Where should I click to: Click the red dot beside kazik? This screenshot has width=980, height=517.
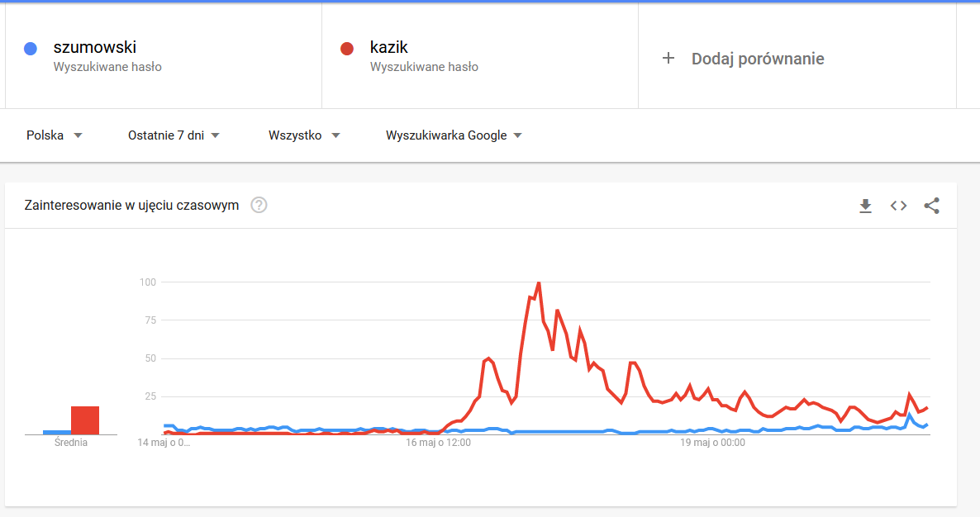tap(347, 49)
